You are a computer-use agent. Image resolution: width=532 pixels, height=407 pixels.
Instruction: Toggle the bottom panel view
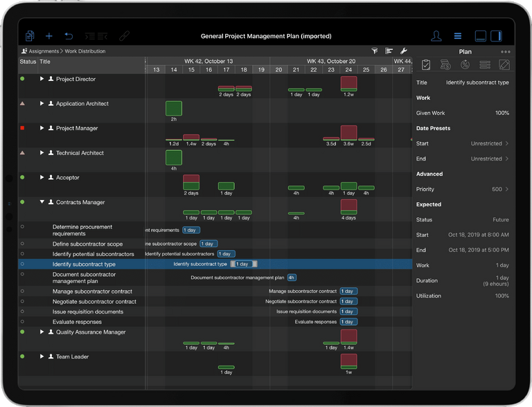[480, 36]
